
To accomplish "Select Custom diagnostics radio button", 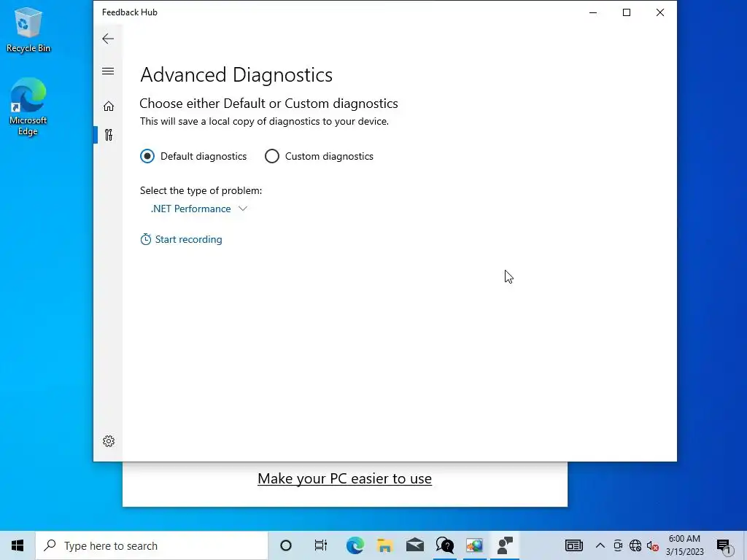I will coord(272,156).
